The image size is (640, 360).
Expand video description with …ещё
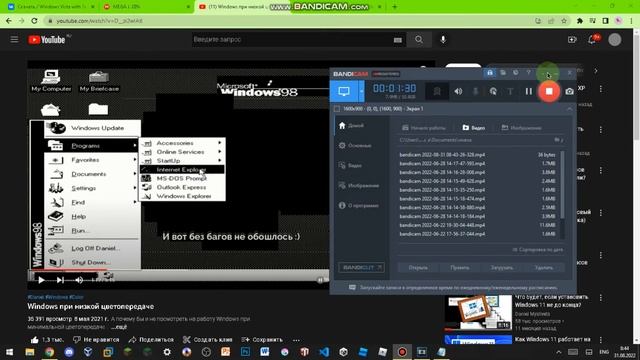(x=119, y=327)
